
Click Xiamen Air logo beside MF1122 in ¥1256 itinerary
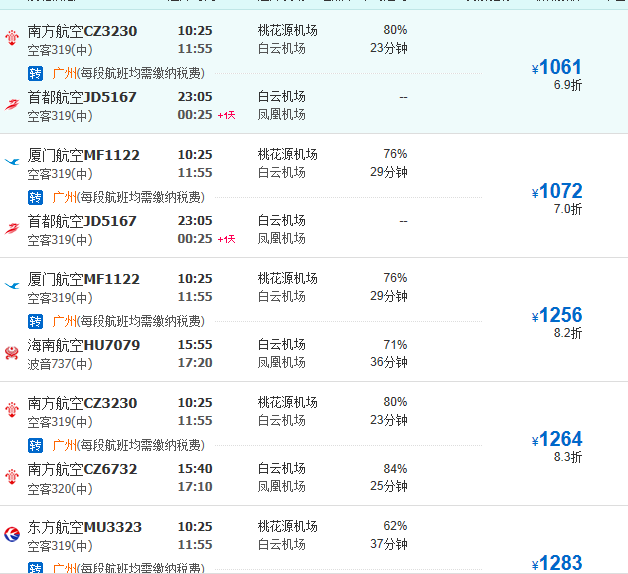12,285
